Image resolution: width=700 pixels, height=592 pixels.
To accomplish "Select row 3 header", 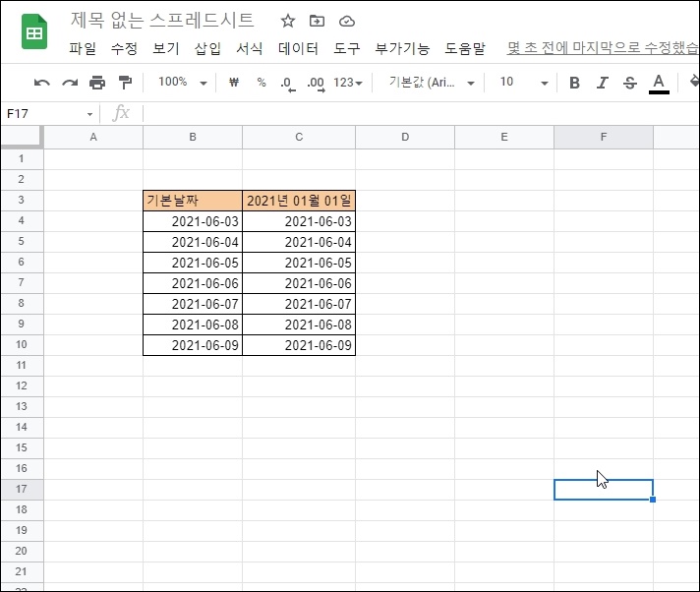I will [x=22, y=200].
